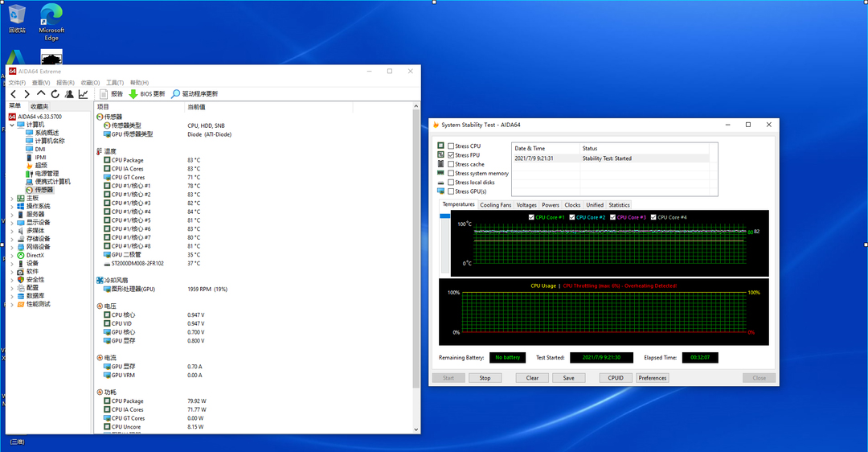This screenshot has height=452, width=868.
Task: Open the 工具(T) menu
Action: pyautogui.click(x=115, y=83)
